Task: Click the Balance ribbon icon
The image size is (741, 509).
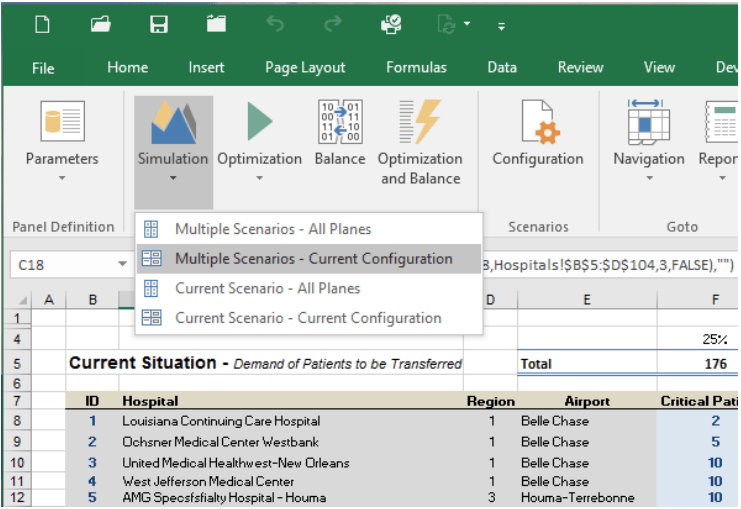Action: pos(339,122)
